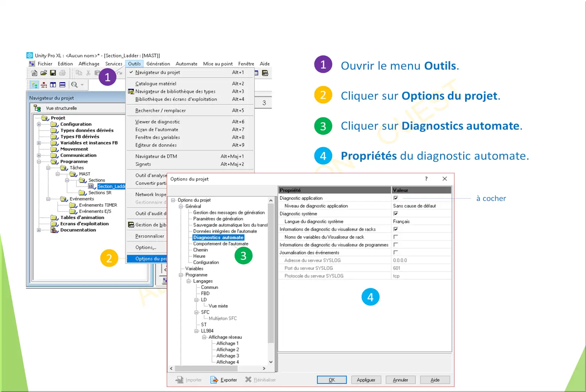Click the Open project folder icon
Screen dimensions: 586x392
(43, 73)
